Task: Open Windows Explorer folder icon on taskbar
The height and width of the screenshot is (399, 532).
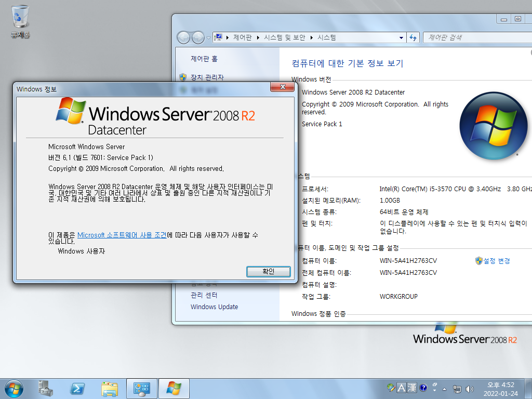Action: [109, 389]
